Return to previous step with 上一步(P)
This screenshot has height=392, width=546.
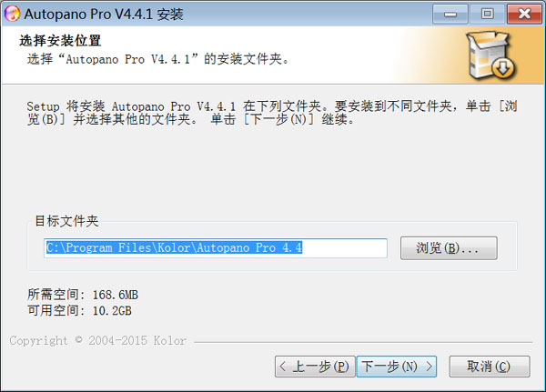(315, 367)
